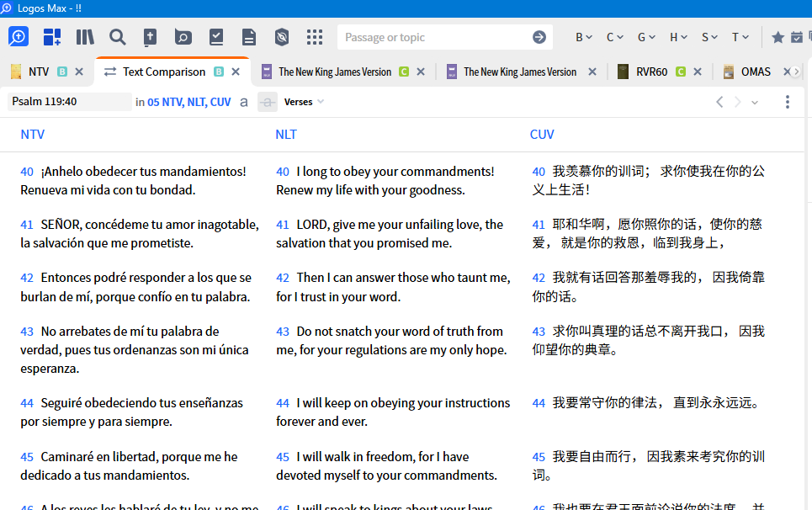Expand the G shortcut dropdown
The image size is (812, 510).
(x=646, y=37)
